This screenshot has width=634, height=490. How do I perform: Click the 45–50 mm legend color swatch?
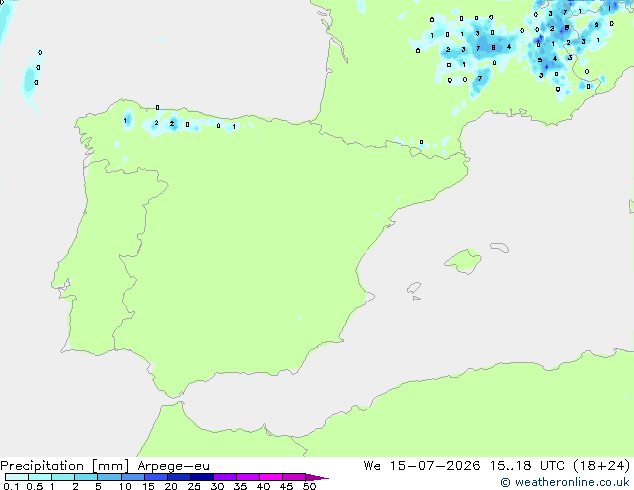pos(294,477)
